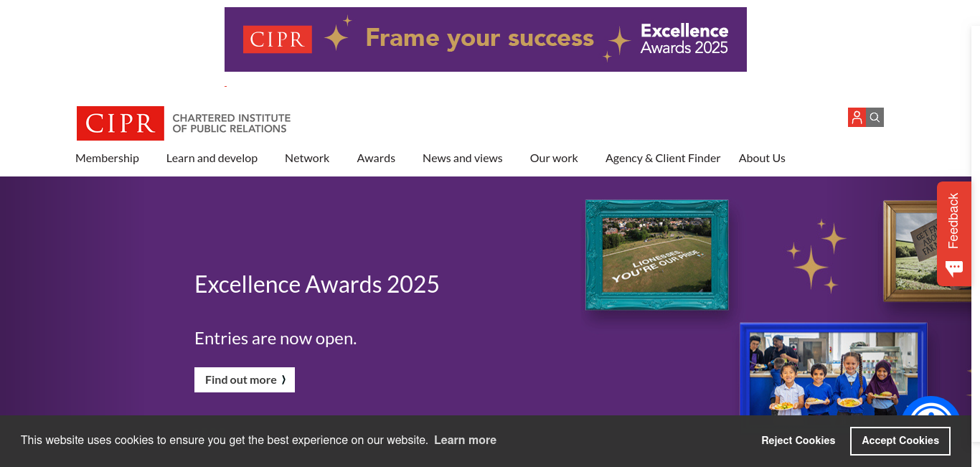Open the About Us menu
The width and height of the screenshot is (980, 467).
[x=762, y=159]
